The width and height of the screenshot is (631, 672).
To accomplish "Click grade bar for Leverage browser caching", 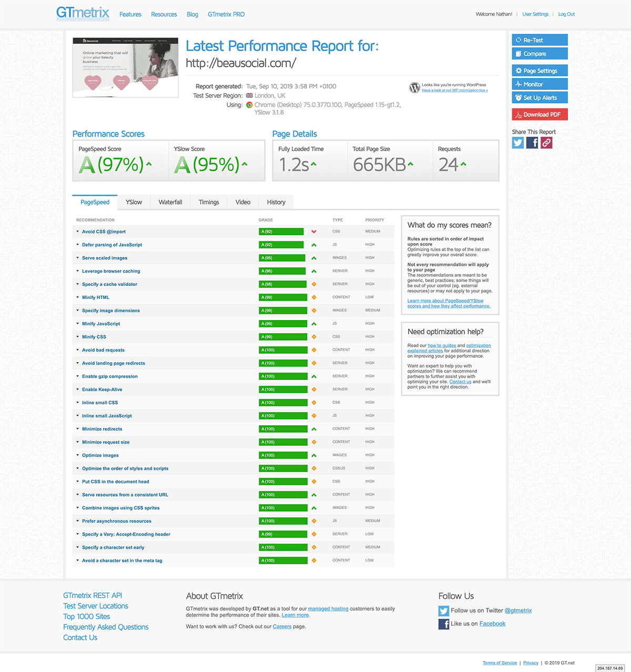I will coord(282,271).
